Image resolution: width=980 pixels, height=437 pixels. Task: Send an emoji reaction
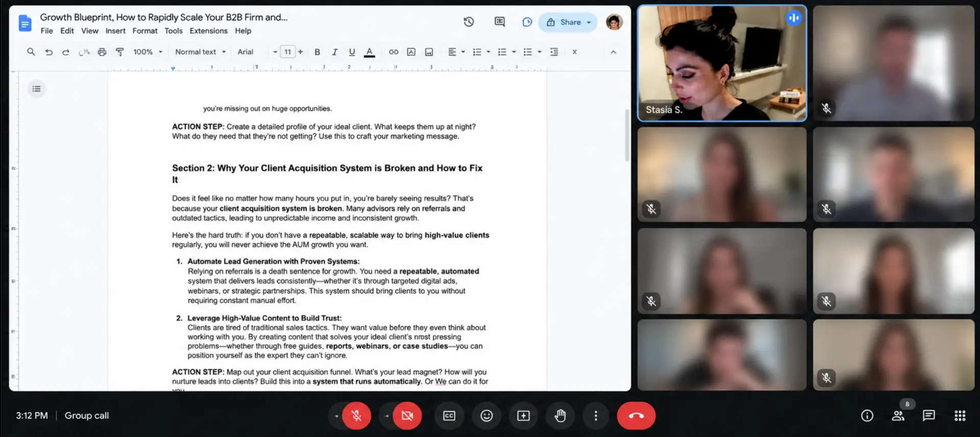[486, 416]
